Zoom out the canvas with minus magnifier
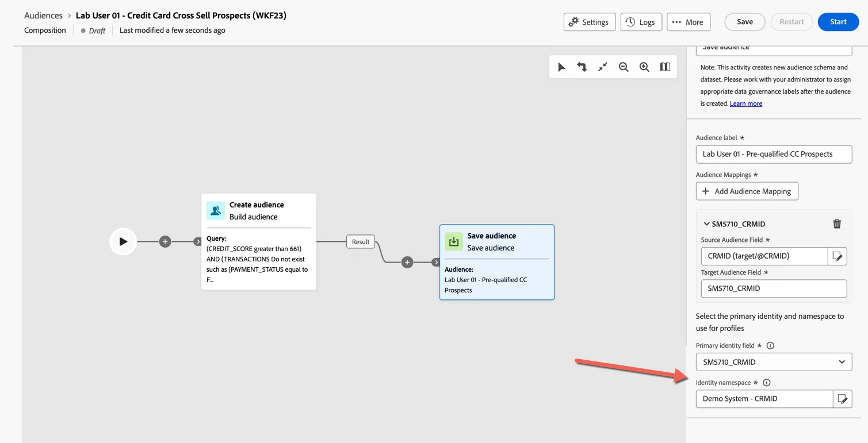The width and height of the screenshot is (868, 443). [x=624, y=67]
